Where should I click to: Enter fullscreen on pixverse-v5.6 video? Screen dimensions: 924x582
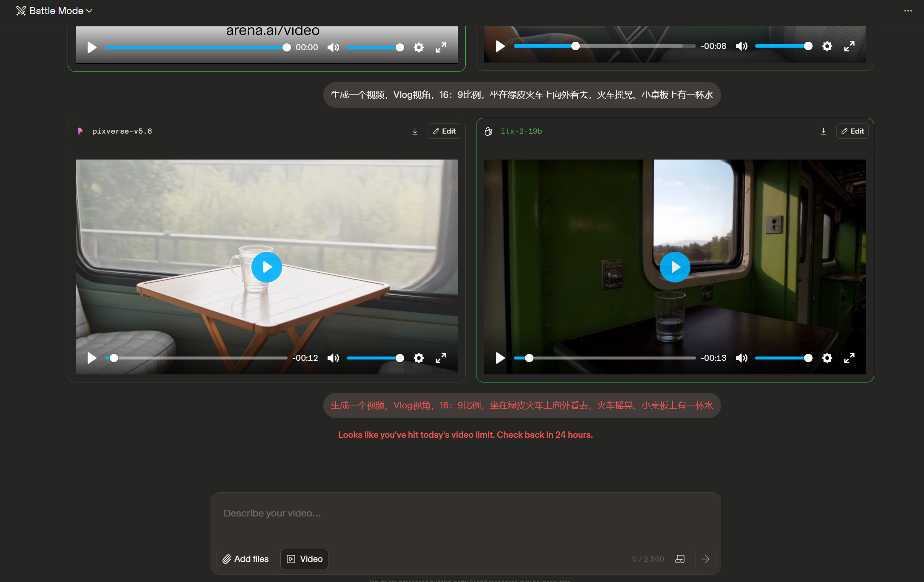coord(441,358)
